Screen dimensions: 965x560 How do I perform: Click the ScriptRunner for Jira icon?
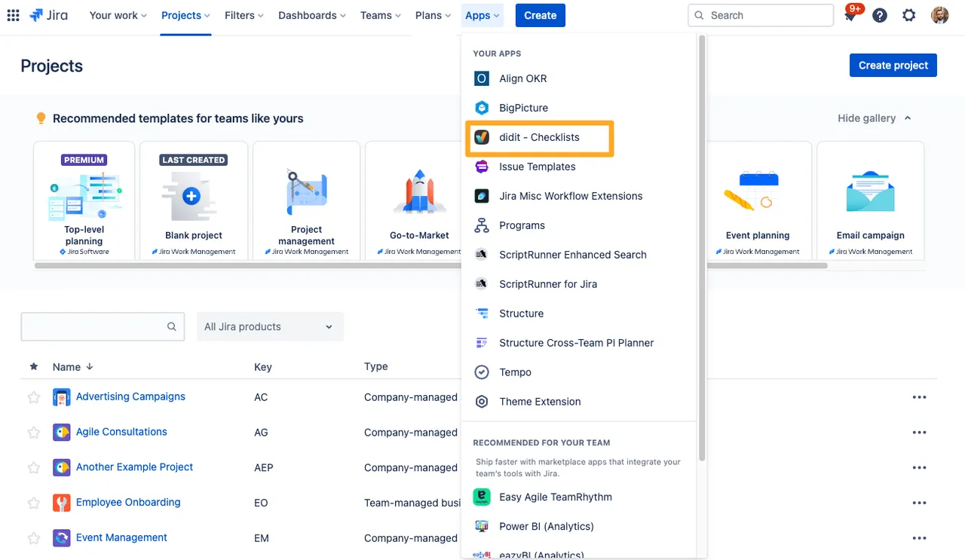(x=482, y=284)
